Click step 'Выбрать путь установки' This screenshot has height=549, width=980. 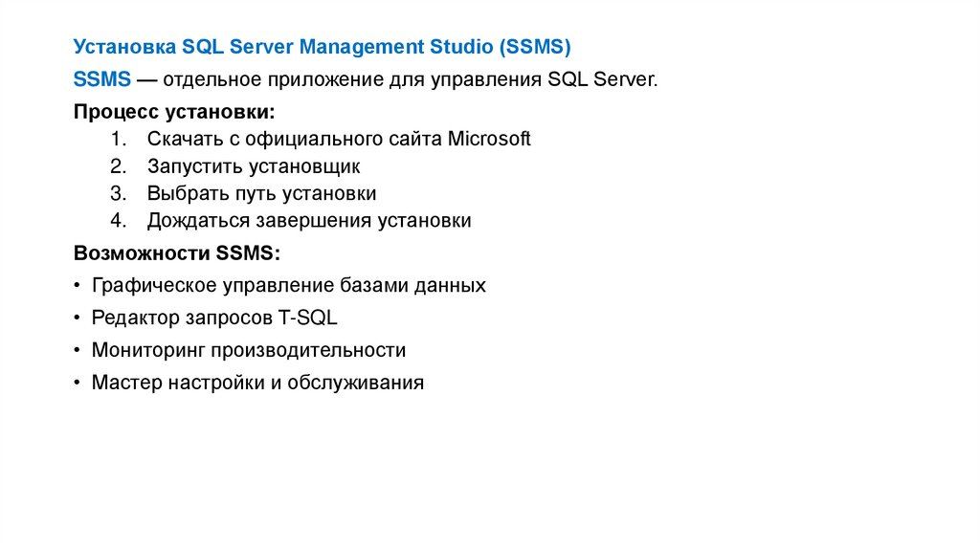262,193
